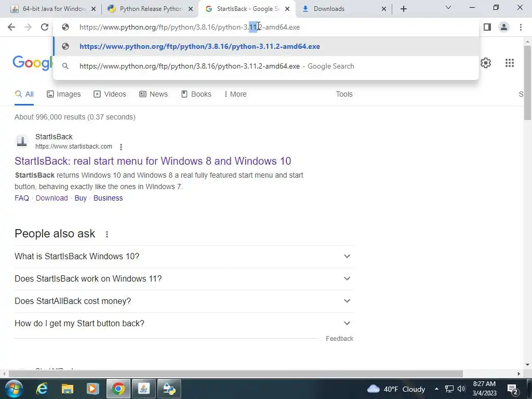Open the Business sitelink
Viewport: 532px width, 399px height.
108,198
